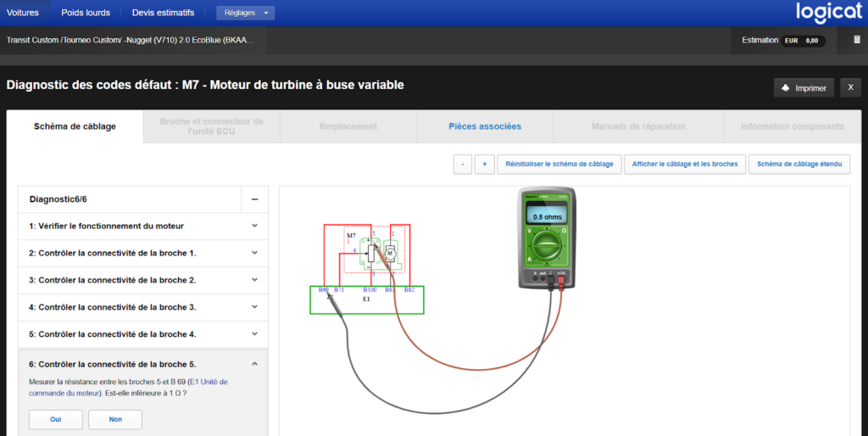Expand step 3 Contrôler la connectivité broche 2
868x436 pixels.
(x=143, y=280)
